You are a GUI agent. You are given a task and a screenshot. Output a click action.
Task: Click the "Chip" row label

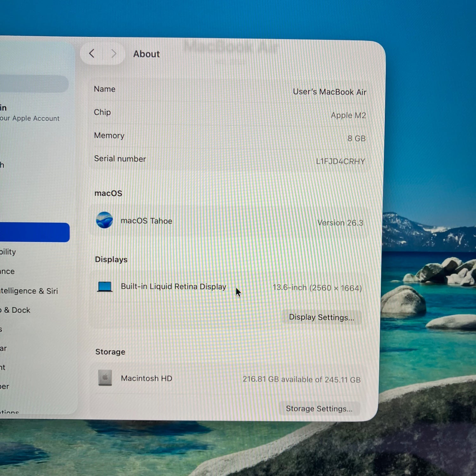pos(102,112)
